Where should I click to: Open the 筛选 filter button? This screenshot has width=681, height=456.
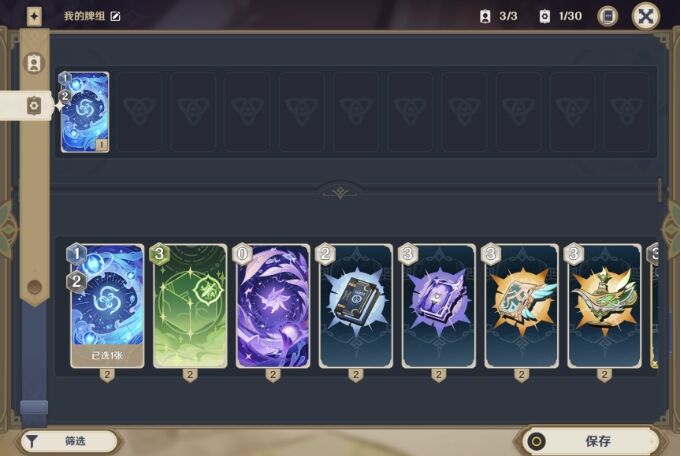(68, 441)
